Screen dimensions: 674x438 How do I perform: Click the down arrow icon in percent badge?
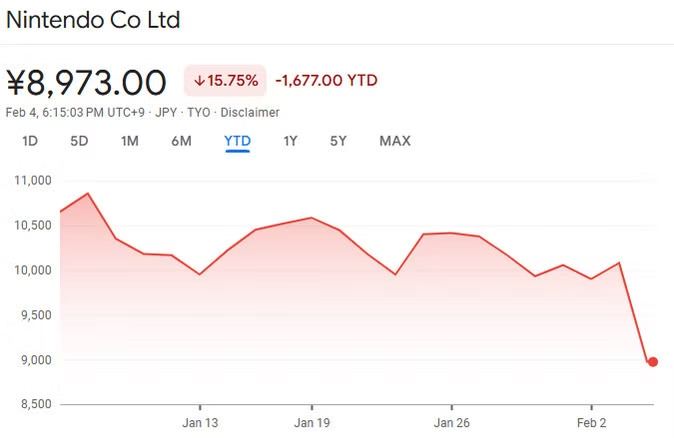click(199, 81)
